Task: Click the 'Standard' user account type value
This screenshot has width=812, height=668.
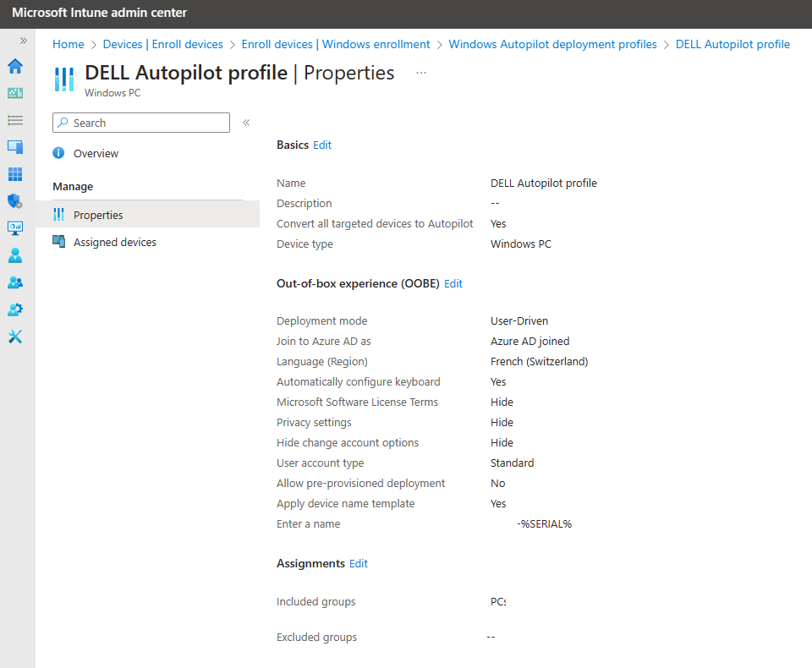Action: point(513,463)
